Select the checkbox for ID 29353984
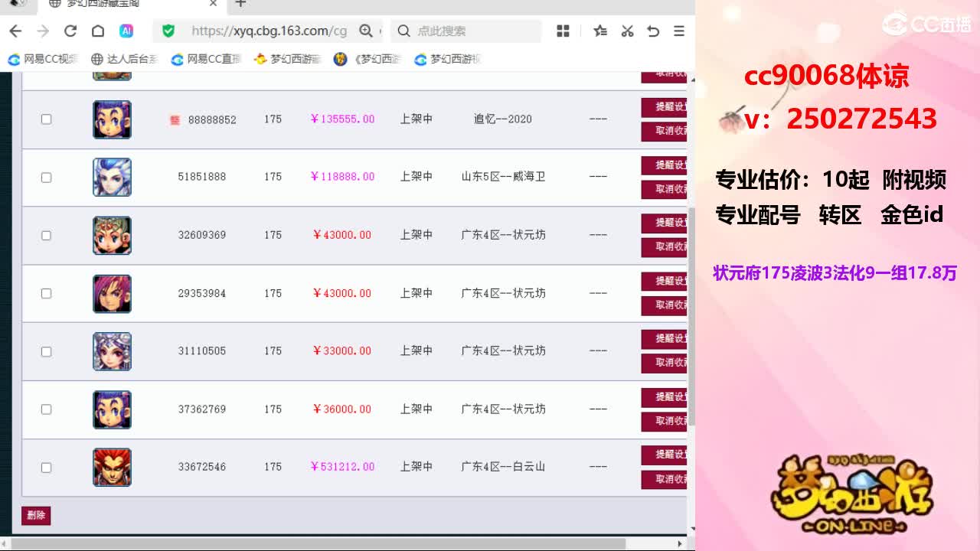This screenshot has height=551, width=980. point(46,293)
